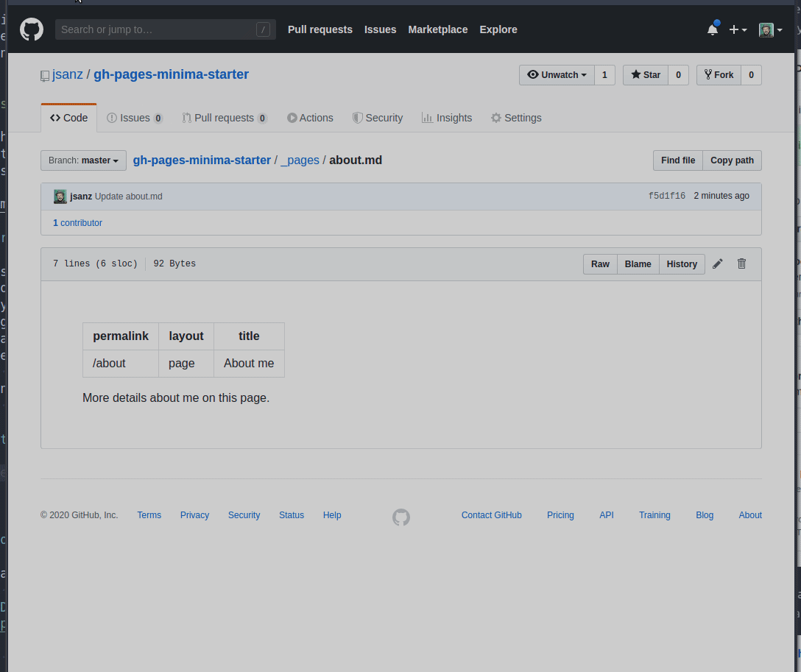Click the jsanz avatar in commit bar
Viewport: 801px width, 672px height.
(x=60, y=197)
